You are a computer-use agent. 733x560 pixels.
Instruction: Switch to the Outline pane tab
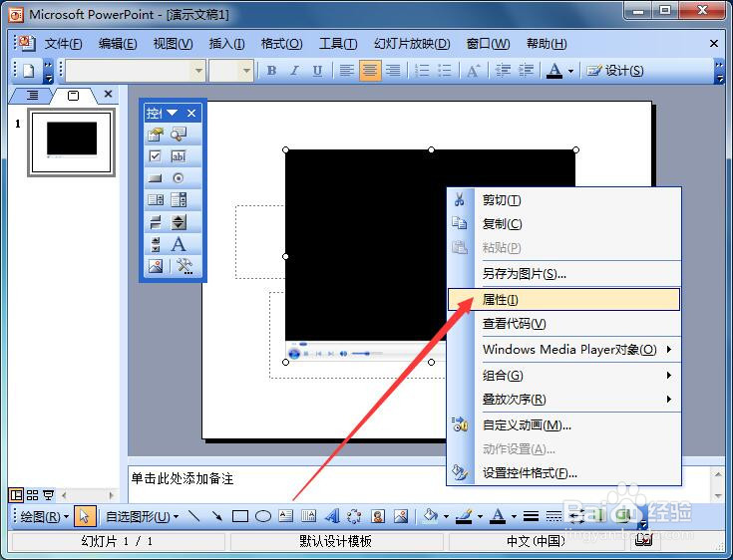point(32,96)
